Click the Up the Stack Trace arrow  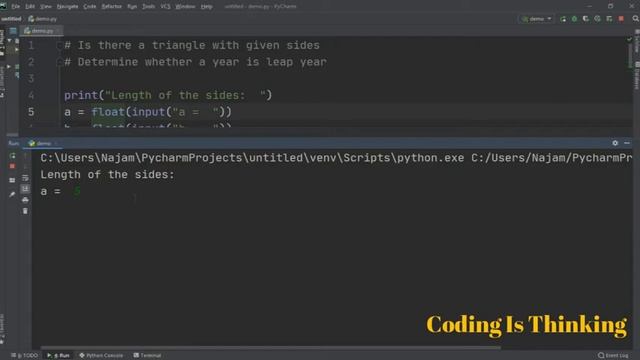click(25, 156)
